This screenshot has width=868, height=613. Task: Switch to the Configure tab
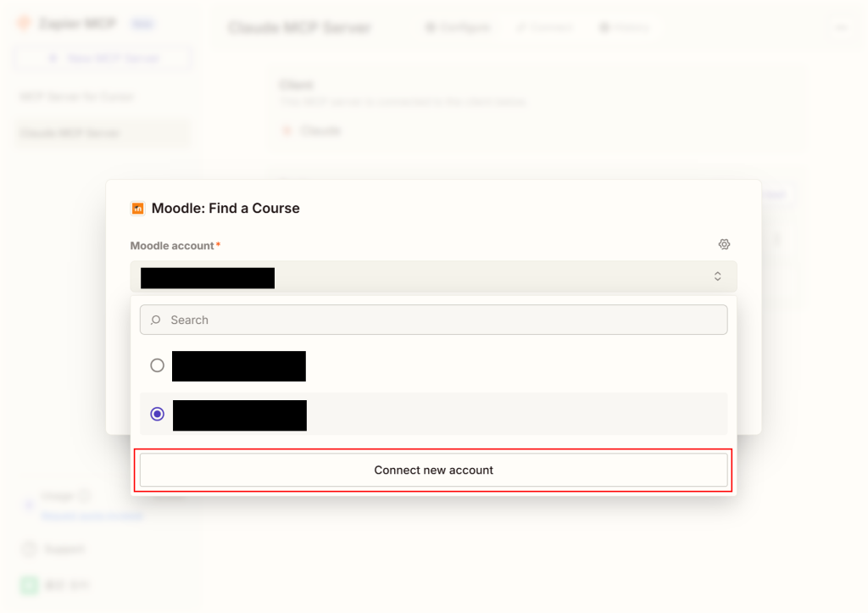(457, 27)
